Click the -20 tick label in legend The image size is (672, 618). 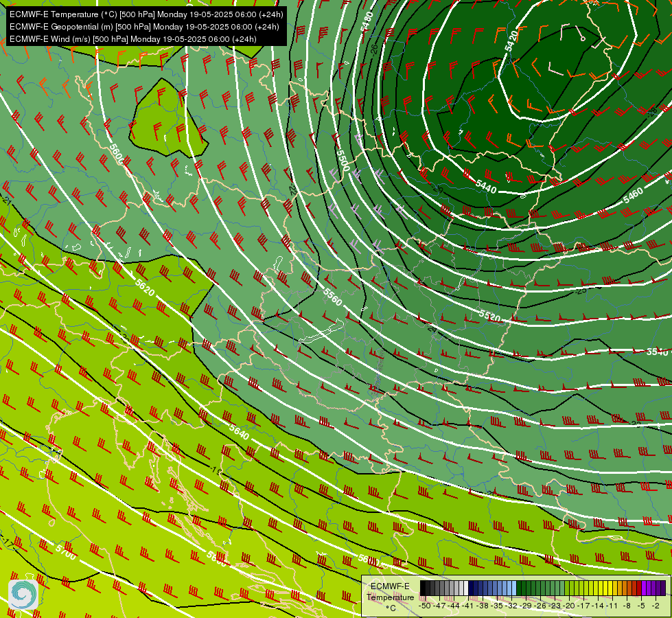coord(569,606)
